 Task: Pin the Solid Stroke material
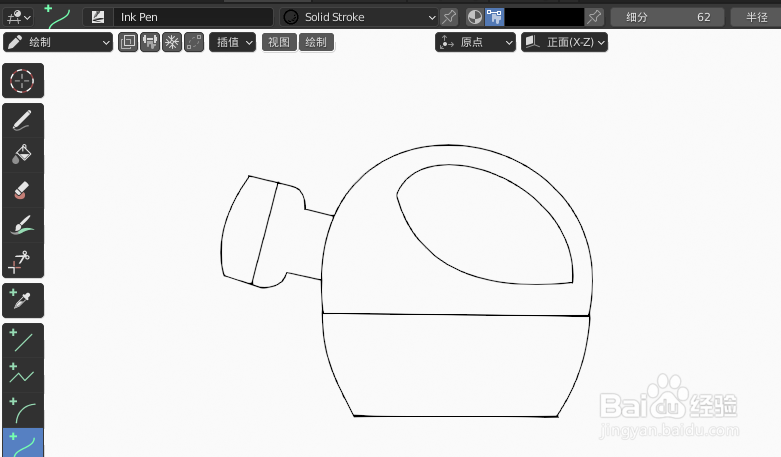click(x=449, y=17)
